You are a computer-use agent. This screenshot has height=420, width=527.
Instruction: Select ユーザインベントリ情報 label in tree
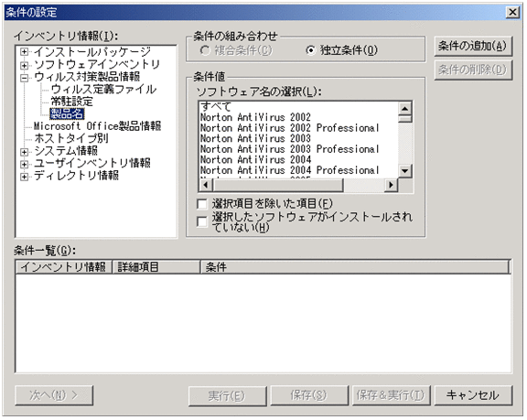click(92, 163)
